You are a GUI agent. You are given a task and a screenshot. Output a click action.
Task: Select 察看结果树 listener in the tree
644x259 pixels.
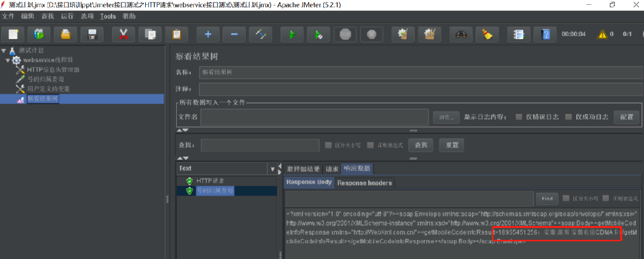tap(43, 99)
